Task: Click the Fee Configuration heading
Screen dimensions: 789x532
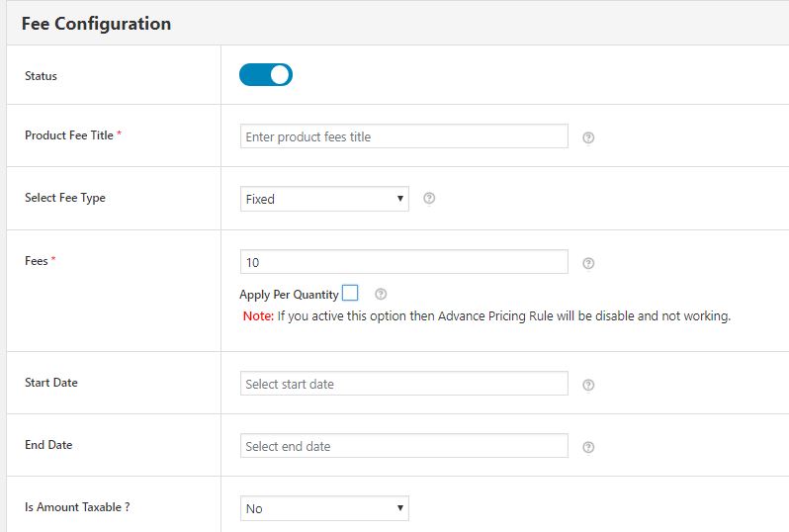Action: 96,24
